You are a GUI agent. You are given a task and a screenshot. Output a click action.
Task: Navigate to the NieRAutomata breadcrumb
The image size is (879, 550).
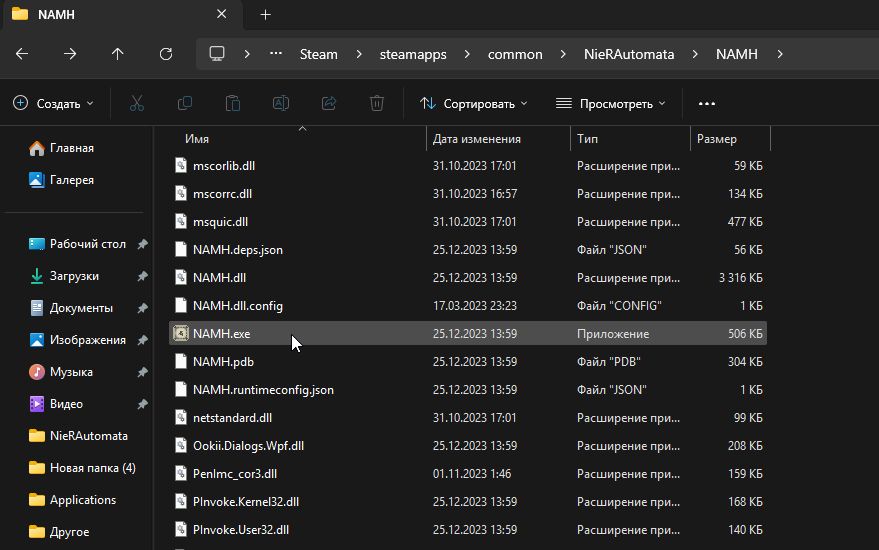click(629, 54)
